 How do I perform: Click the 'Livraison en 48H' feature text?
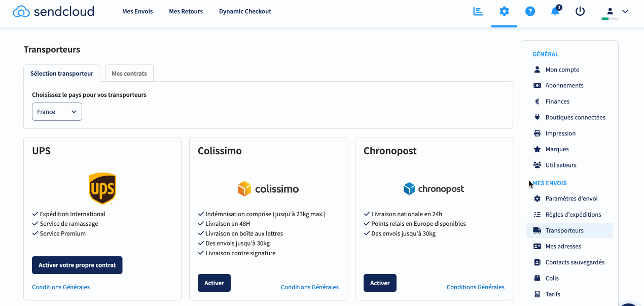228,224
